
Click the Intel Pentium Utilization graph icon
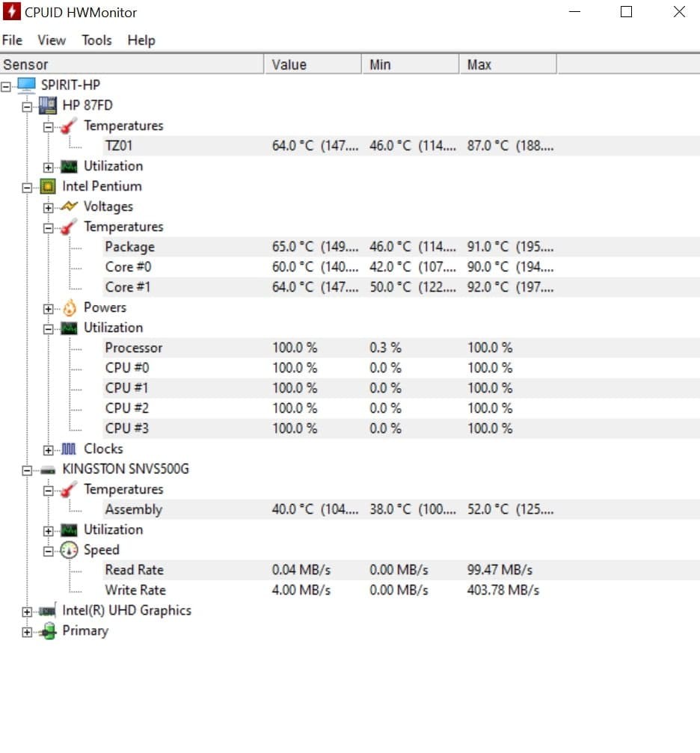click(x=70, y=328)
